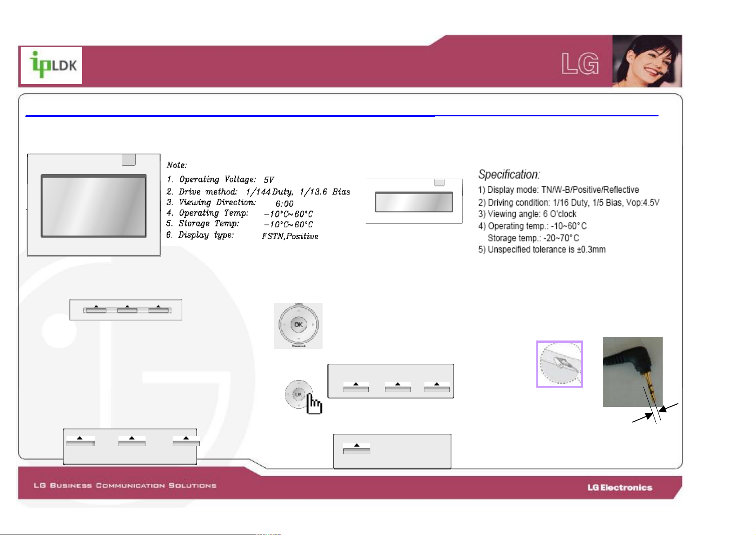This screenshot has height=535, width=756.
Task: Click the LG Electronics text in the footer
Action: point(620,487)
